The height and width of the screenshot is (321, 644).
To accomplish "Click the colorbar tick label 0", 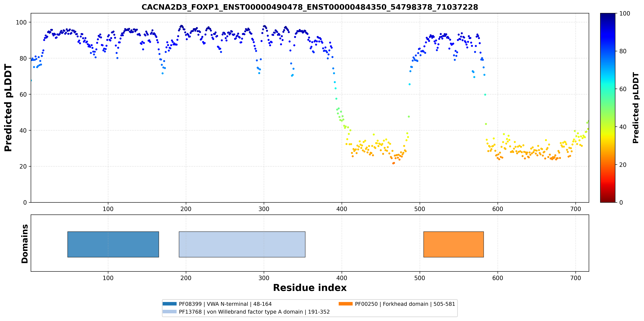I will [x=621, y=202].
